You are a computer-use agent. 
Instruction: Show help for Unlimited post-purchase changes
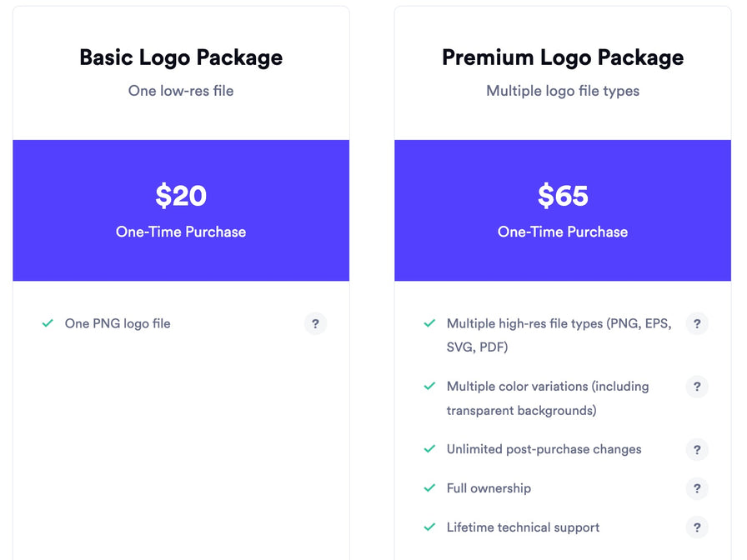pos(697,449)
